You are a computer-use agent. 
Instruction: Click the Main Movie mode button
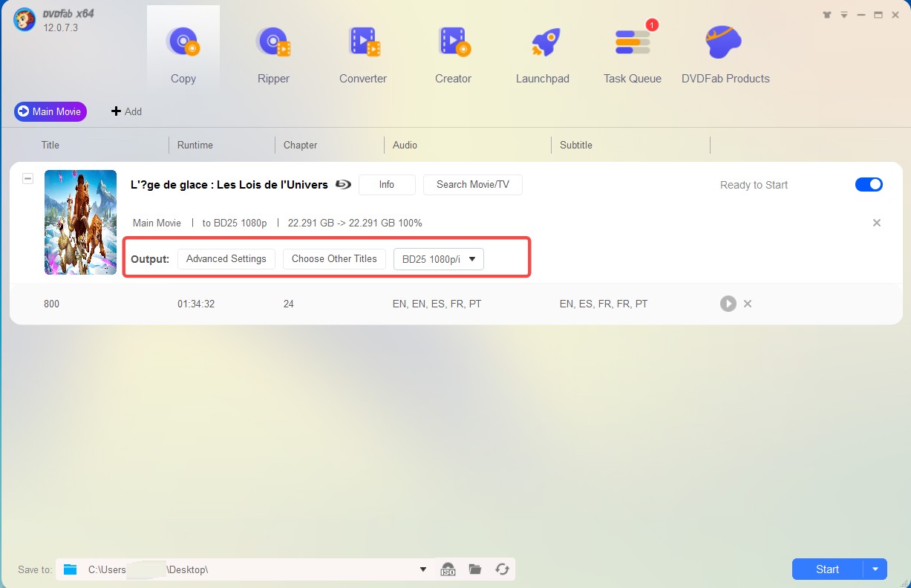coord(50,111)
